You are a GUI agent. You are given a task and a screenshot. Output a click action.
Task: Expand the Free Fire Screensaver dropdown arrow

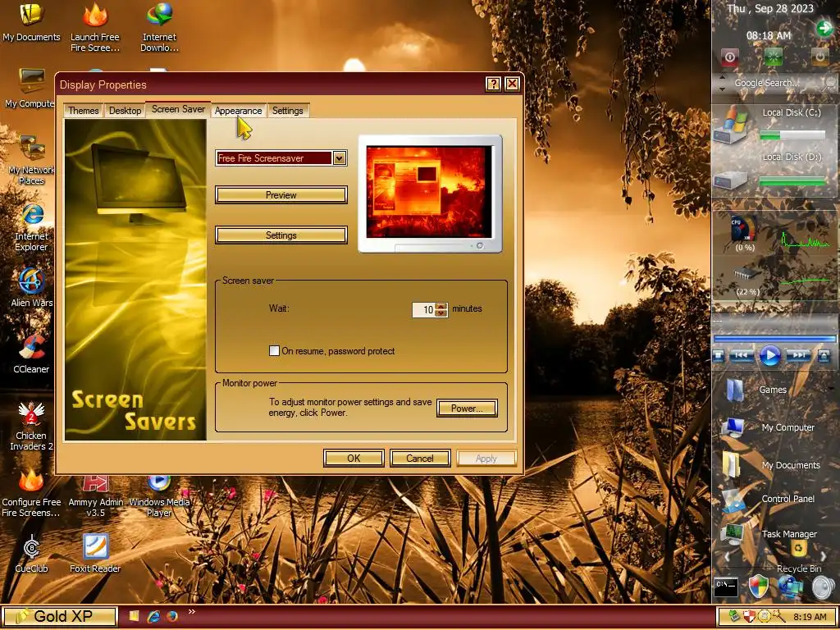point(339,158)
